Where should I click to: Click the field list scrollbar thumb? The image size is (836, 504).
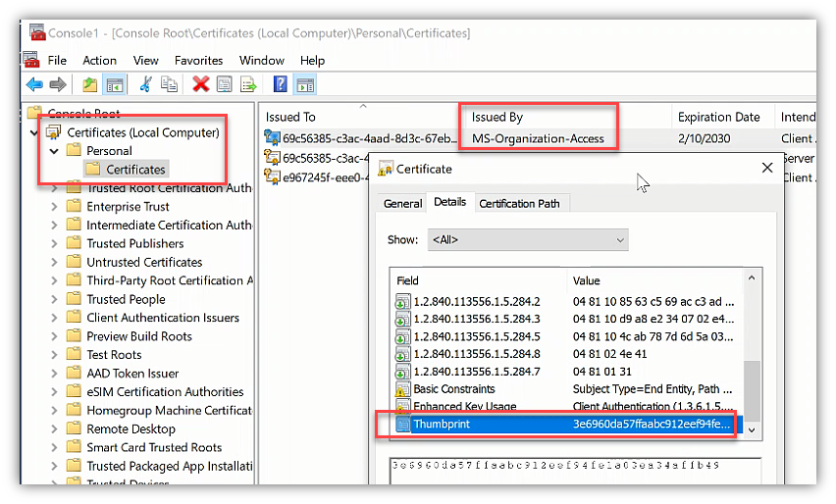coord(752,391)
